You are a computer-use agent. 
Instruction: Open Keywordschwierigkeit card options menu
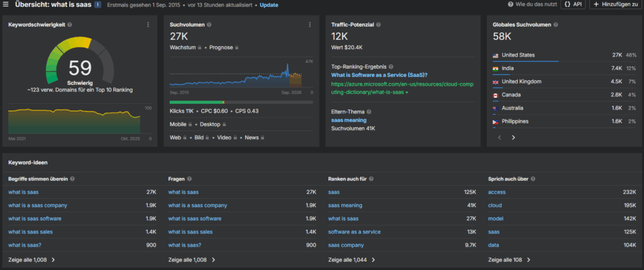click(x=148, y=25)
